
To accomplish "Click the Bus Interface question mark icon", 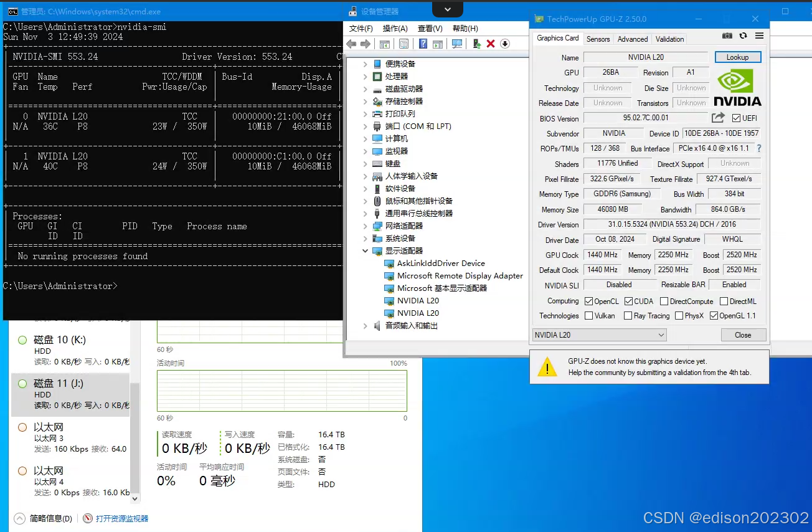I will pos(759,149).
